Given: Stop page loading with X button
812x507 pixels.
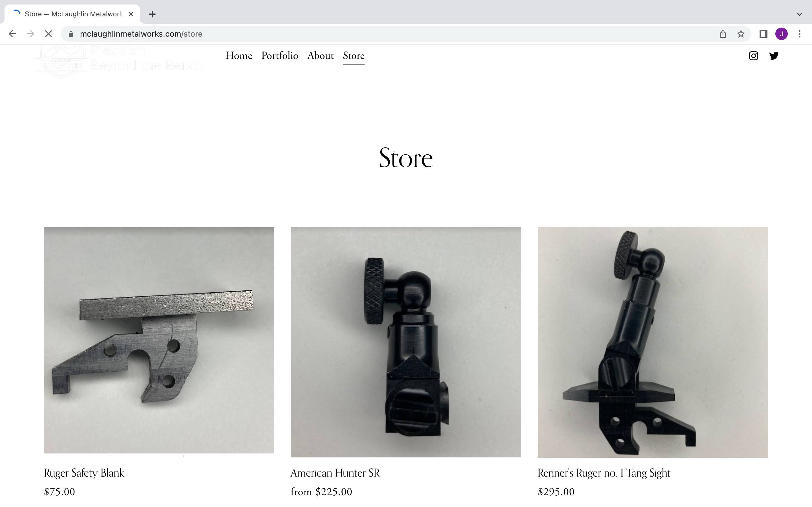Looking at the screenshot, I should click(x=48, y=34).
